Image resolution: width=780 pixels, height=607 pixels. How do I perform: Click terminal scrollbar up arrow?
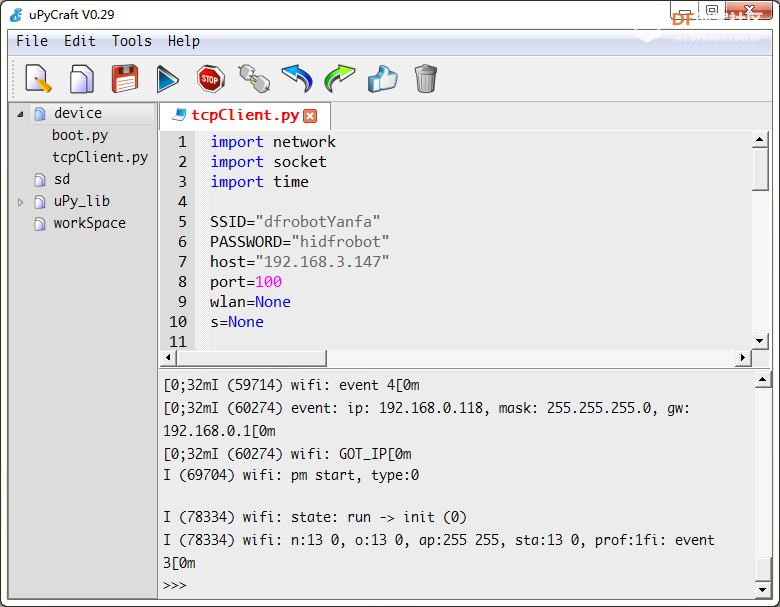point(763,380)
